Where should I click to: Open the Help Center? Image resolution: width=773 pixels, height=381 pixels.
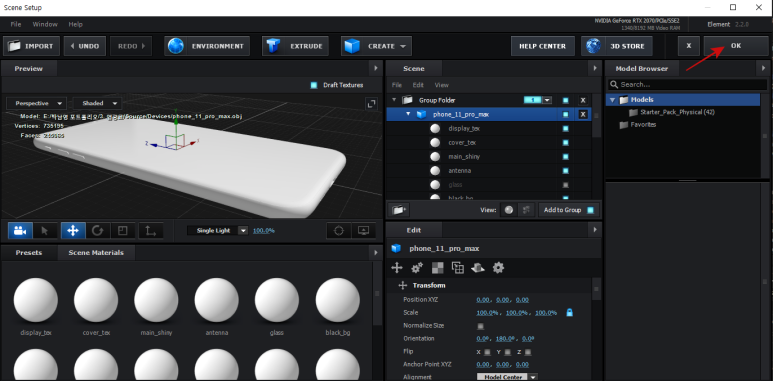[542, 46]
